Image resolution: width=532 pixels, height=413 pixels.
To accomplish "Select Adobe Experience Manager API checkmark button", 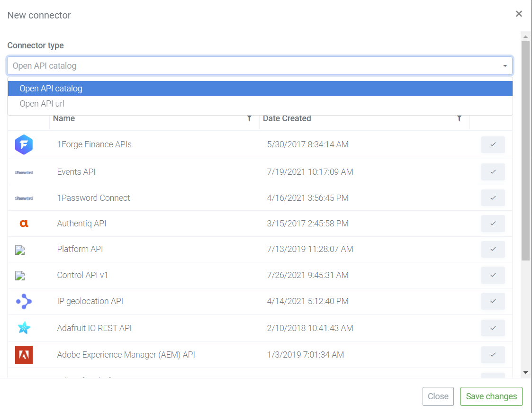I will coord(493,355).
